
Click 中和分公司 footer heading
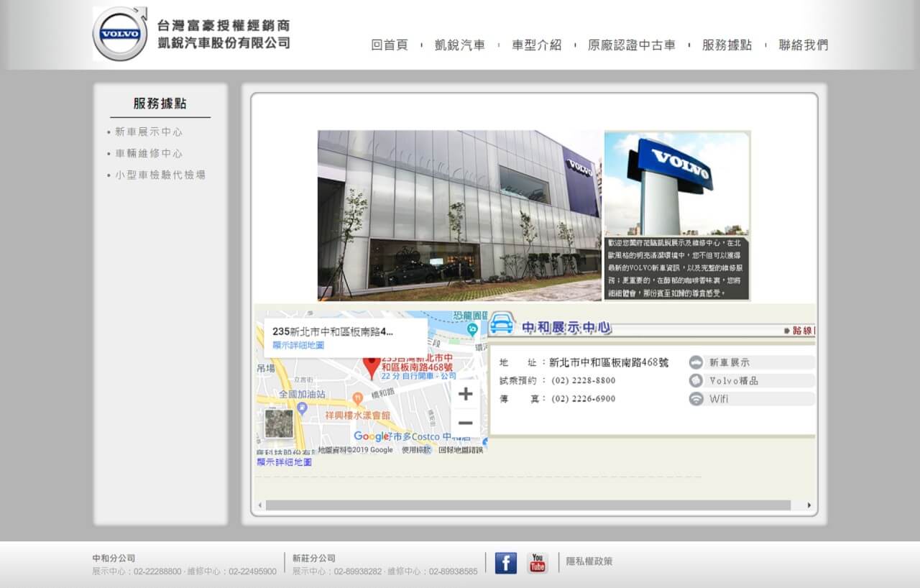[x=114, y=558]
